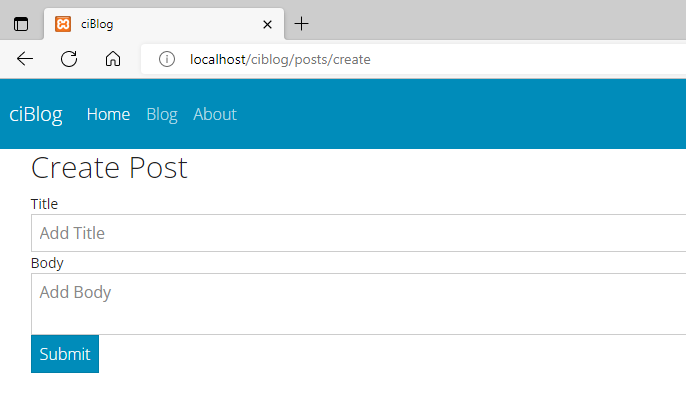Click the orange ciBlog favicon on the tab
The height and width of the screenshot is (403, 686).
click(63, 24)
